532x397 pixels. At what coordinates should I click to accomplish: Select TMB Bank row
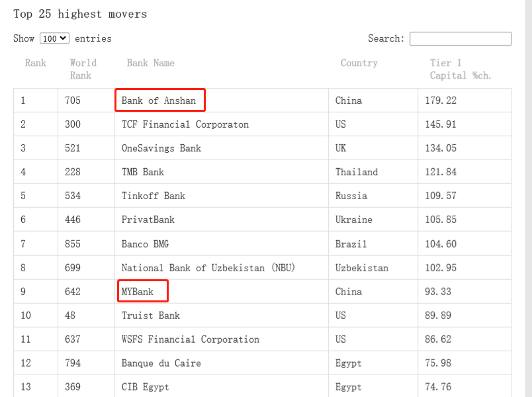[142, 172]
